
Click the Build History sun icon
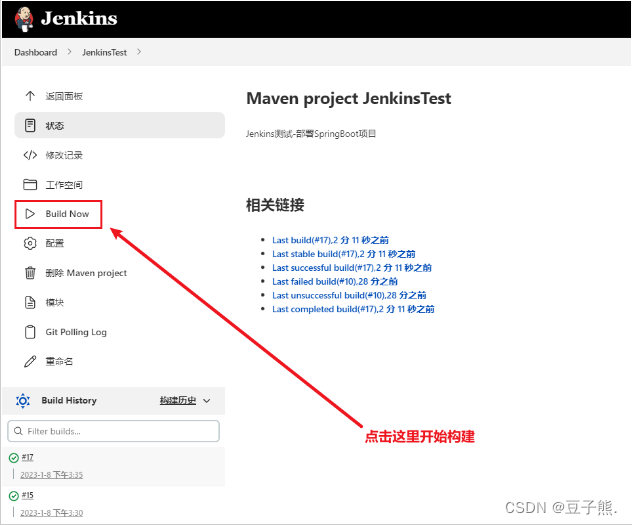point(23,401)
